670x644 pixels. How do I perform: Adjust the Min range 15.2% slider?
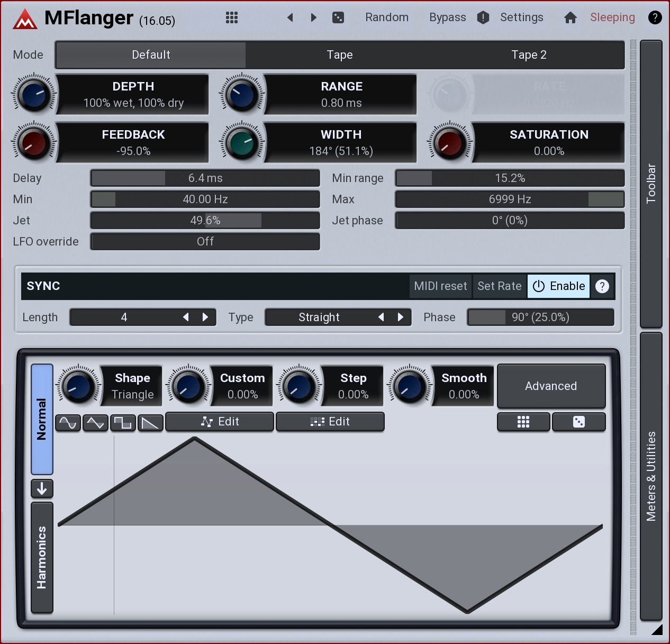pos(510,178)
